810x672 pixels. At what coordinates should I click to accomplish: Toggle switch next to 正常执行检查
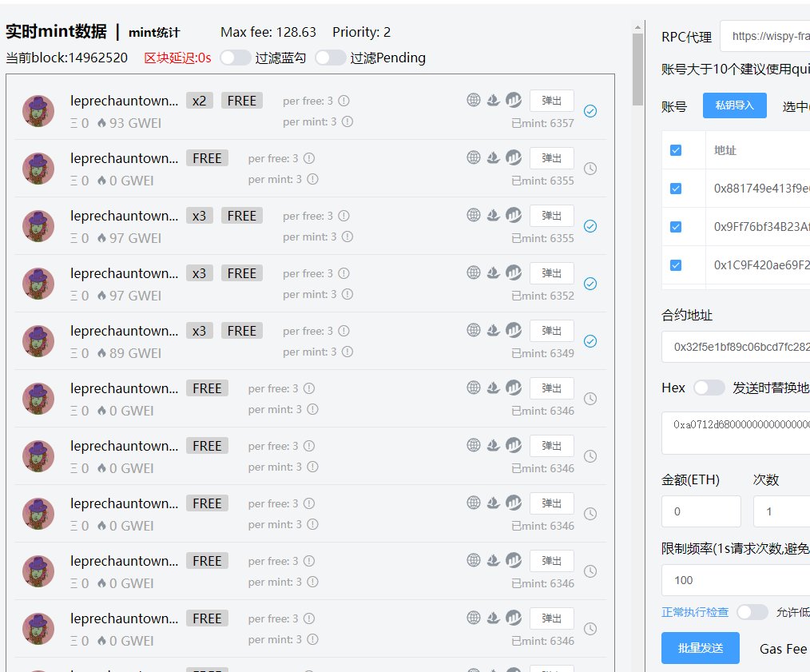[x=752, y=612]
